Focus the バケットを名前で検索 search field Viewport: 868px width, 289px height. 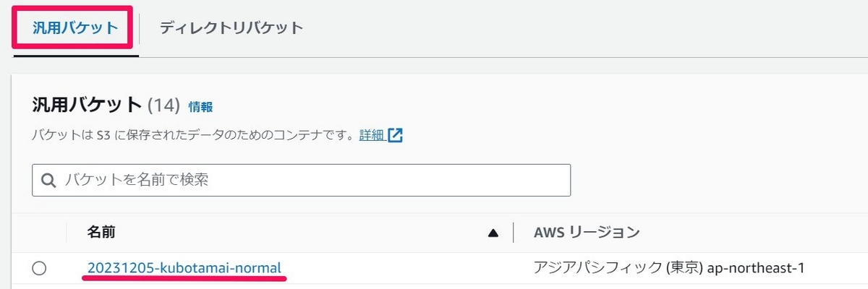pyautogui.click(x=302, y=181)
